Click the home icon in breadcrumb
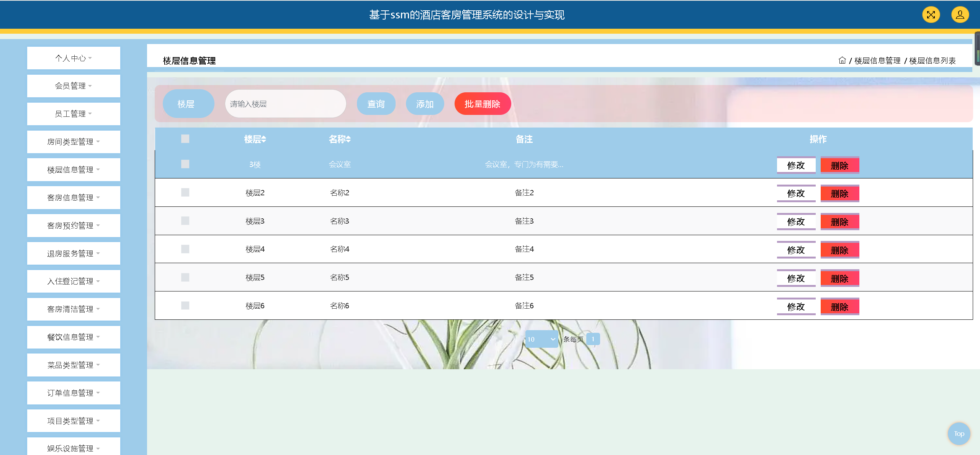Image resolution: width=980 pixels, height=455 pixels. coord(842,61)
